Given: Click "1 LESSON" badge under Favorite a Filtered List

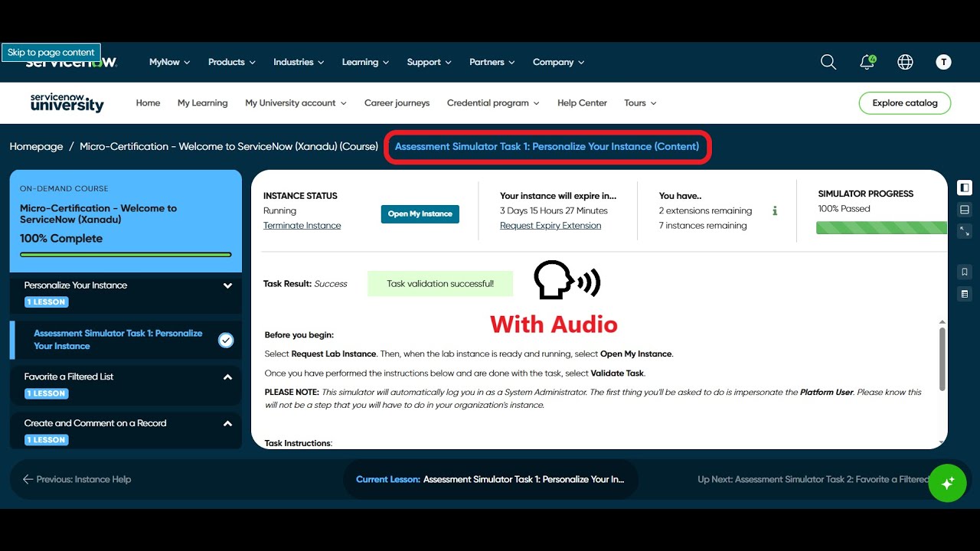Looking at the screenshot, I should point(47,393).
